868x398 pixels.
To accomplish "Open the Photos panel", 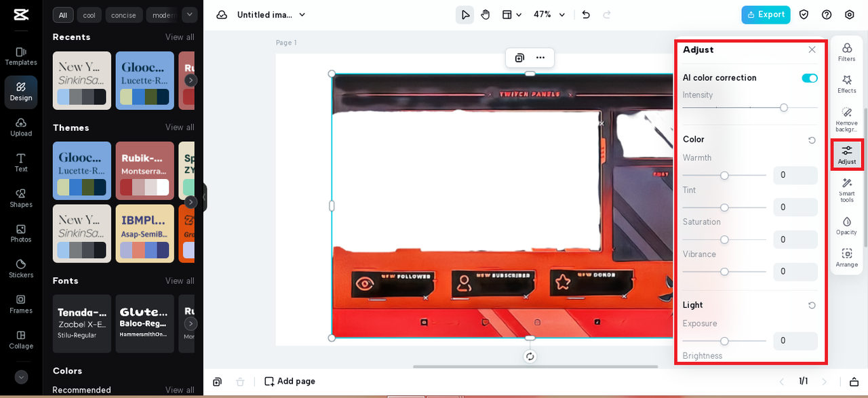I will (x=21, y=233).
